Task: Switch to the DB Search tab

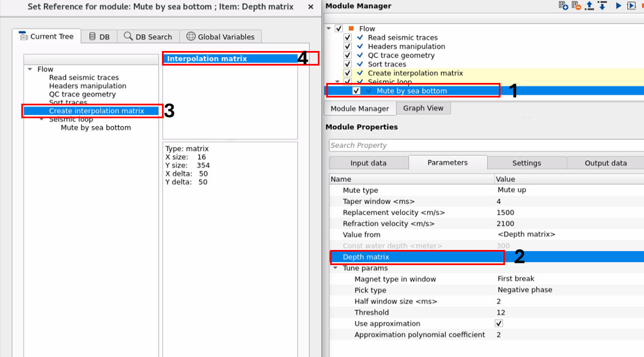Action: 148,36
